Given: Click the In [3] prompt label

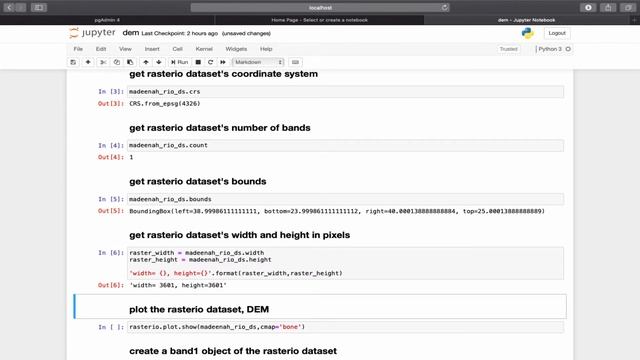Looking at the screenshot, I should pyautogui.click(x=111, y=91).
